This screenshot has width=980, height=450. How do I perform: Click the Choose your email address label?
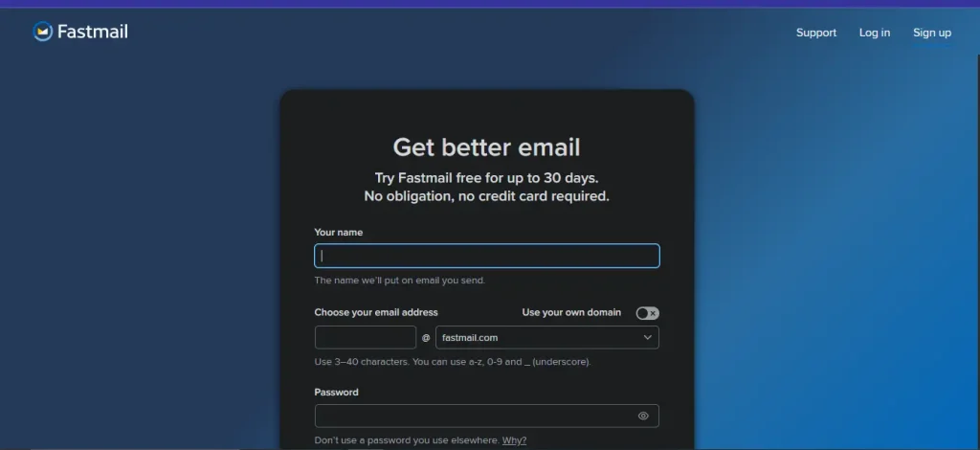[x=376, y=312]
